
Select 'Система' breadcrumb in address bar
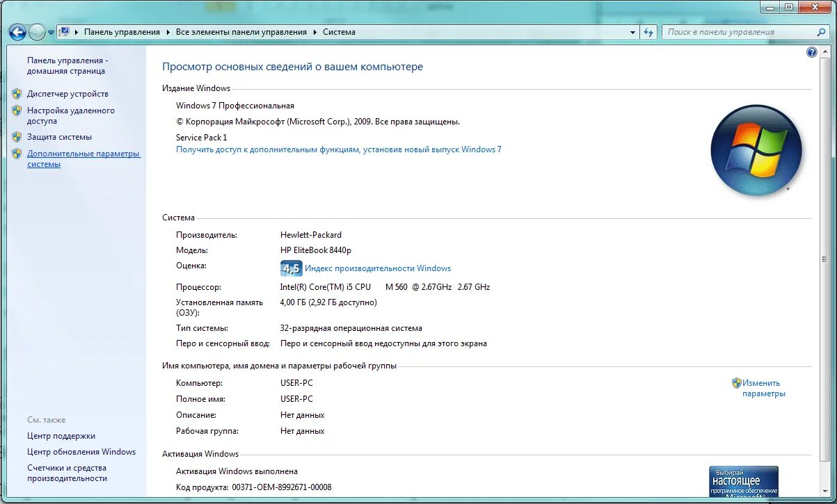point(339,32)
